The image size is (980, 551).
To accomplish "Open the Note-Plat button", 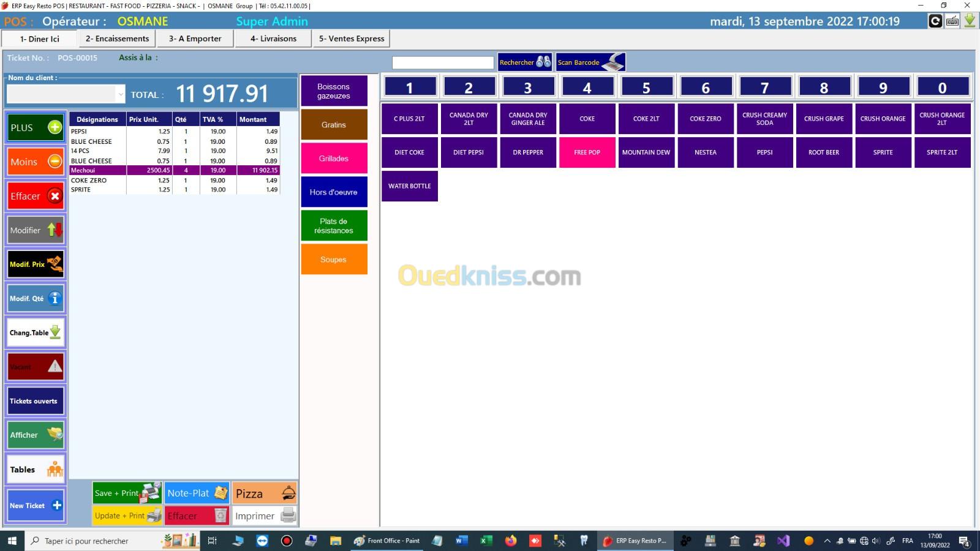I will (197, 493).
